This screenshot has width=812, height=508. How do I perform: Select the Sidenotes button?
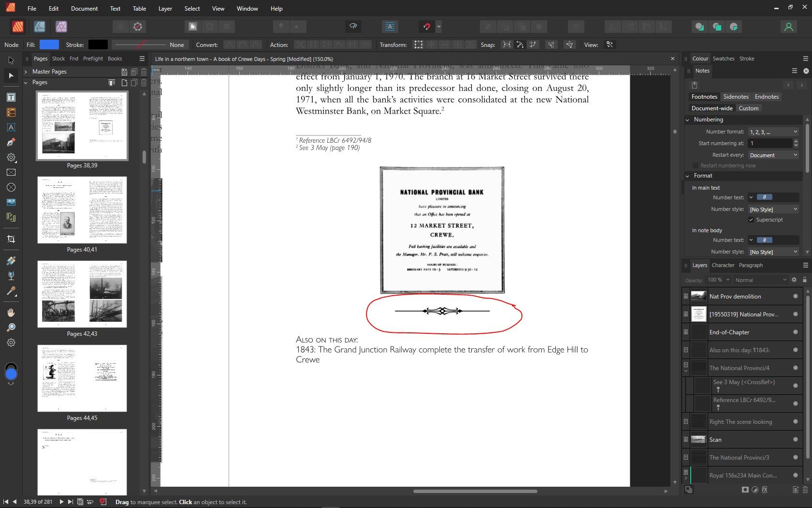coord(736,97)
